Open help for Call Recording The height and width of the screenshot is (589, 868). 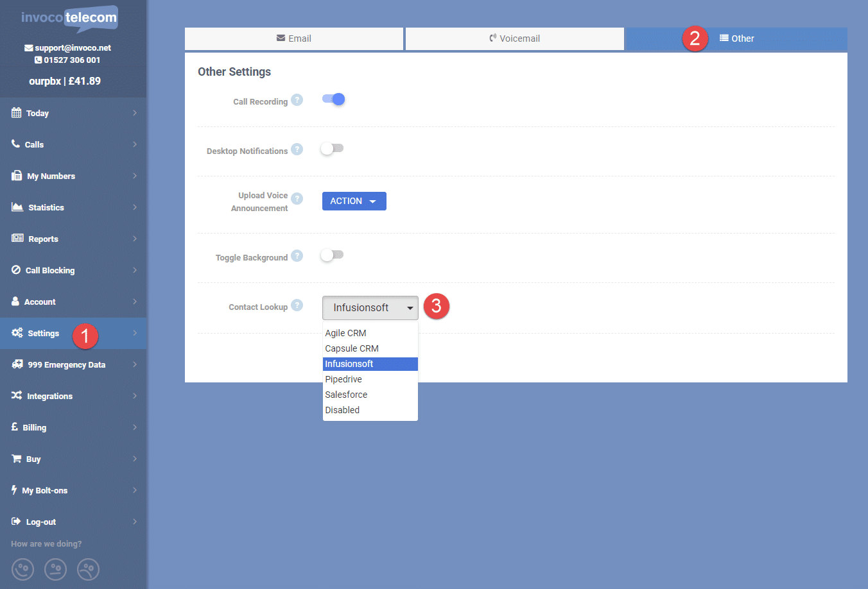pyautogui.click(x=297, y=100)
